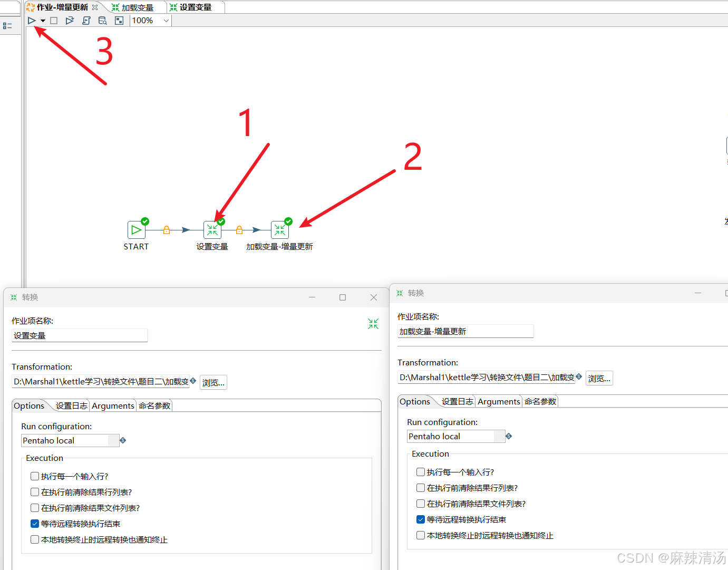The height and width of the screenshot is (570, 728).
Task: Click 作业项名称 field containing 加载变量-增量更新
Action: click(465, 331)
